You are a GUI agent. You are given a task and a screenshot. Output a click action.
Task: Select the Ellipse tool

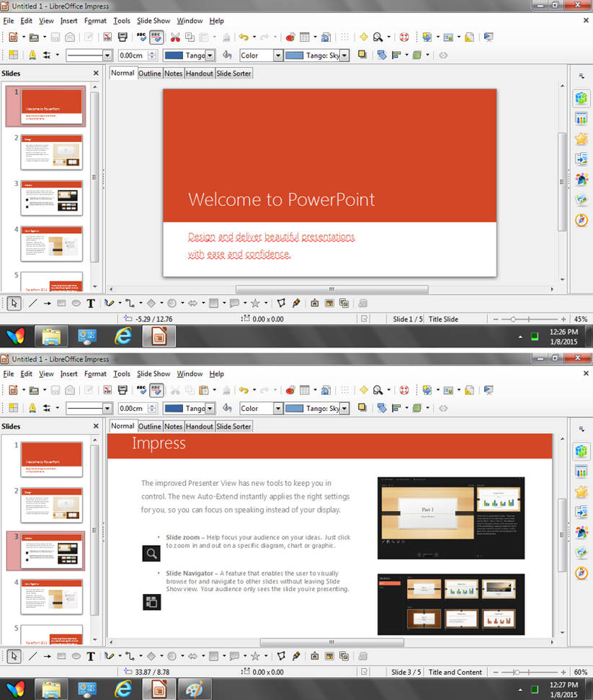(x=74, y=304)
